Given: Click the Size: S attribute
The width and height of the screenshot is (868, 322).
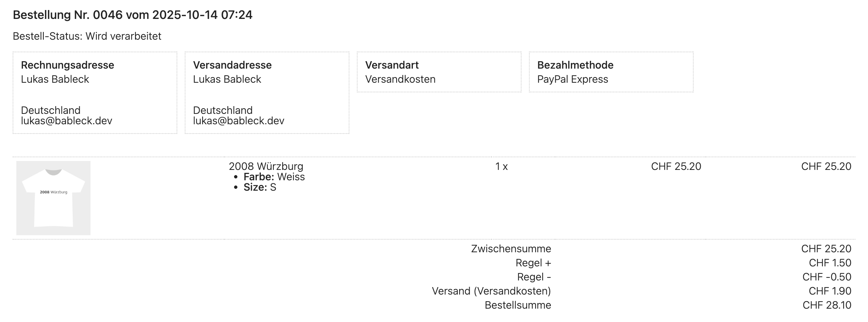Looking at the screenshot, I should (260, 187).
